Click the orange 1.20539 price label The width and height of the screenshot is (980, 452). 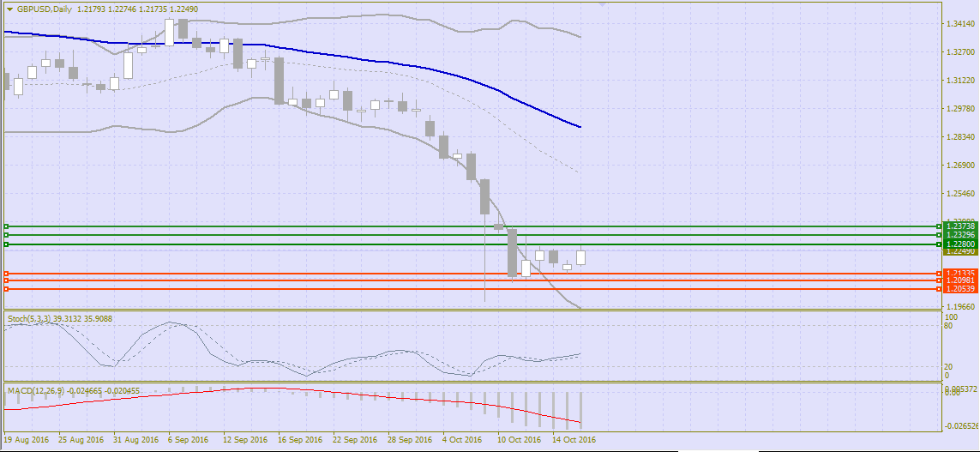pos(960,289)
